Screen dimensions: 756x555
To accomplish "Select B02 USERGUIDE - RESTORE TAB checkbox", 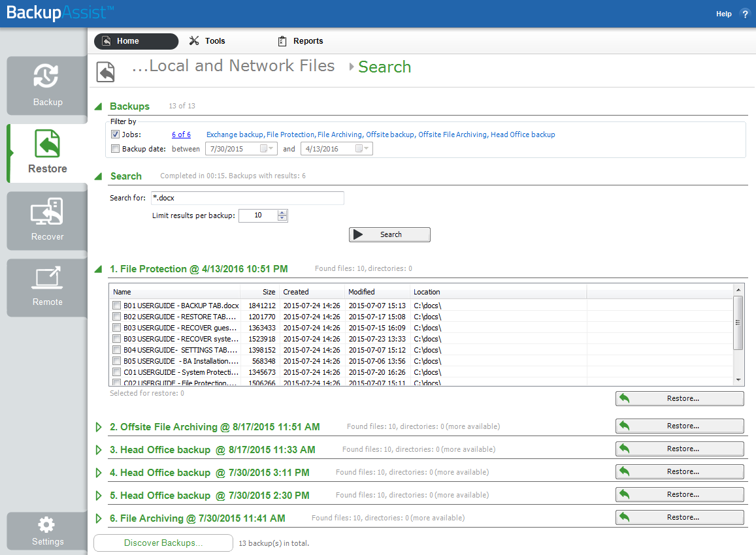I will 117,317.
